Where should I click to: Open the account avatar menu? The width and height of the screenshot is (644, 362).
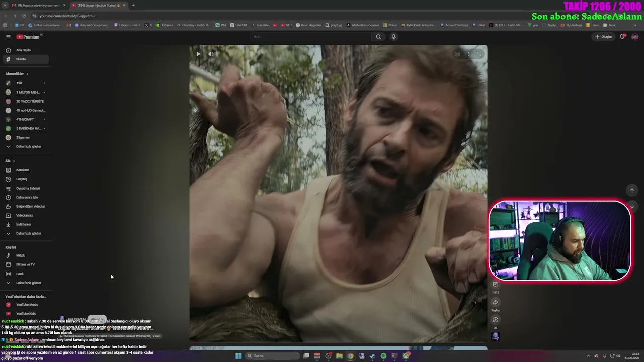(635, 37)
